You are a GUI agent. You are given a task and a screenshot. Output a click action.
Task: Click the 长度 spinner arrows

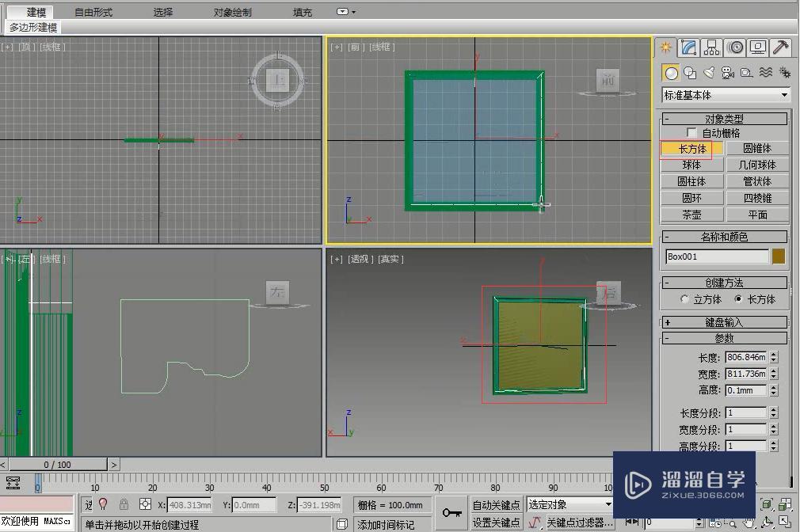[774, 357]
